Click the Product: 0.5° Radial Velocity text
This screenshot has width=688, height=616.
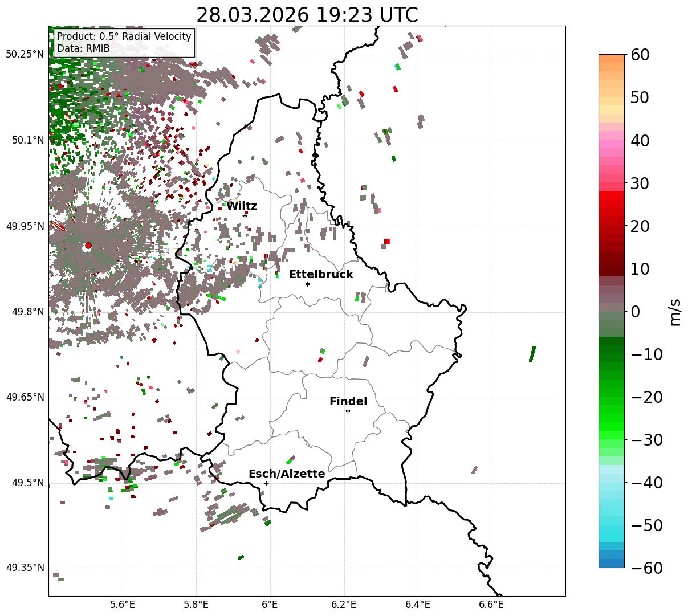click(124, 36)
